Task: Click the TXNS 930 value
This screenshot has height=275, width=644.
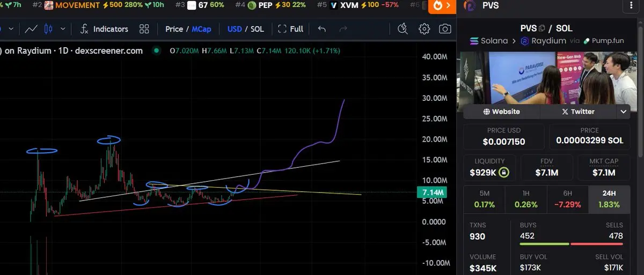Action: coord(477,236)
